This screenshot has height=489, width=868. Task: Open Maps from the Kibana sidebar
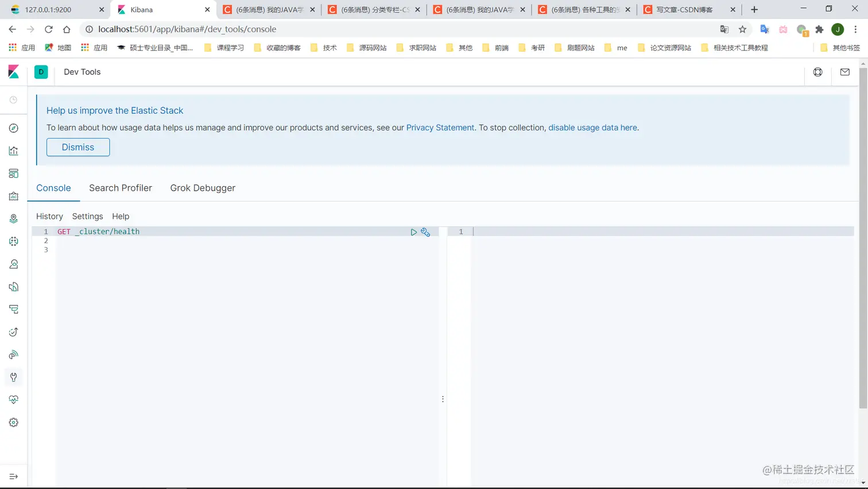coord(14,219)
